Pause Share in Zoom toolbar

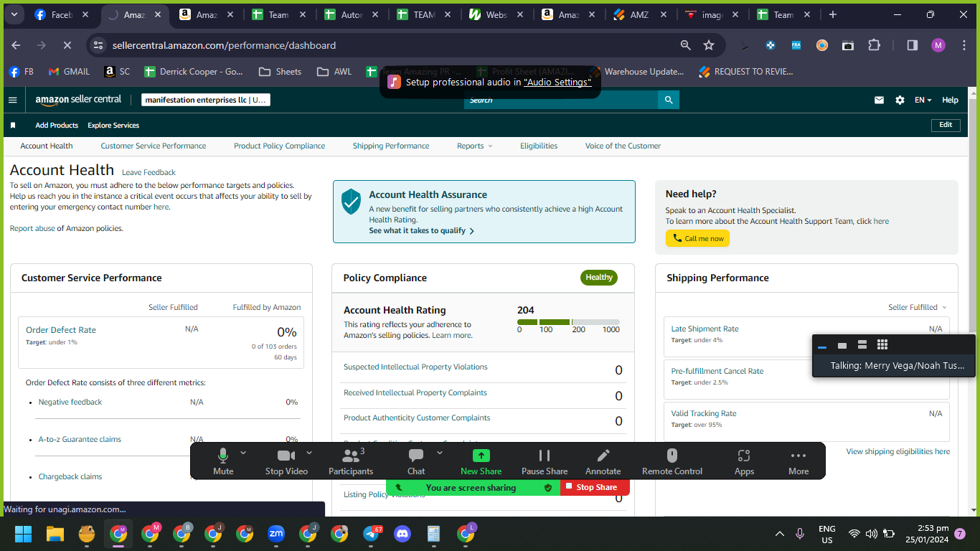[x=545, y=461]
